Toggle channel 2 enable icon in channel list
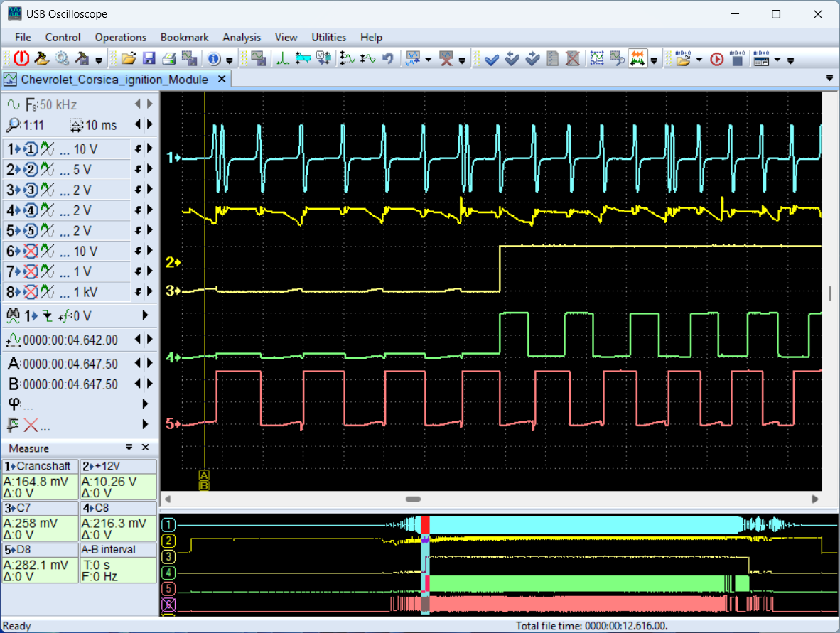Viewport: 840px width, 633px height. click(31, 170)
